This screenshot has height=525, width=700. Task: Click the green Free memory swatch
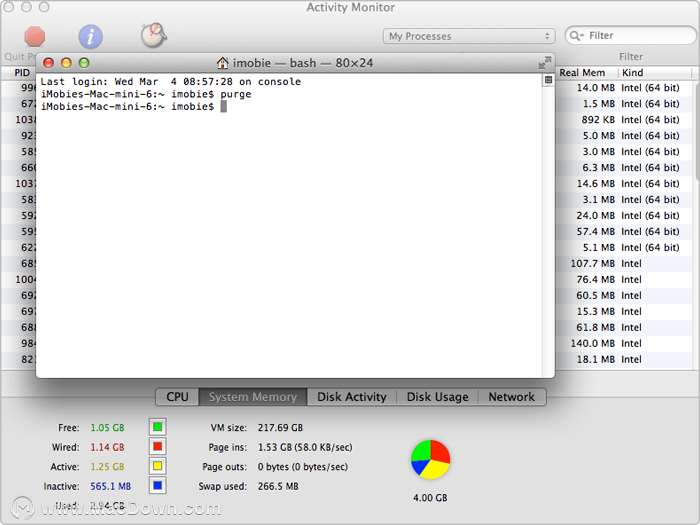click(158, 427)
